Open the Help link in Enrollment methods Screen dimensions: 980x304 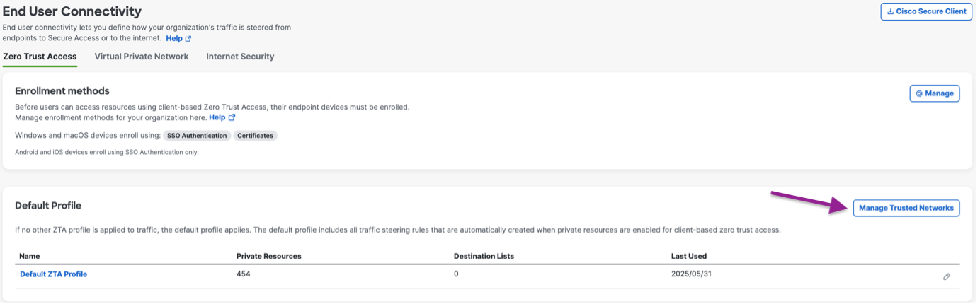click(x=217, y=117)
